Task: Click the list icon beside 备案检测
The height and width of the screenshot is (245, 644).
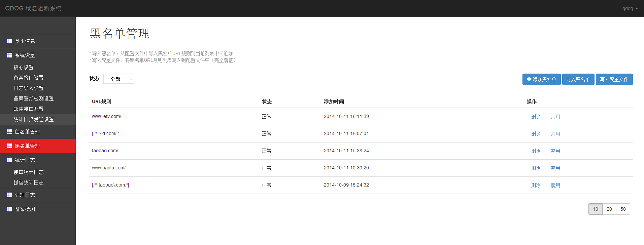Action: click(9, 209)
